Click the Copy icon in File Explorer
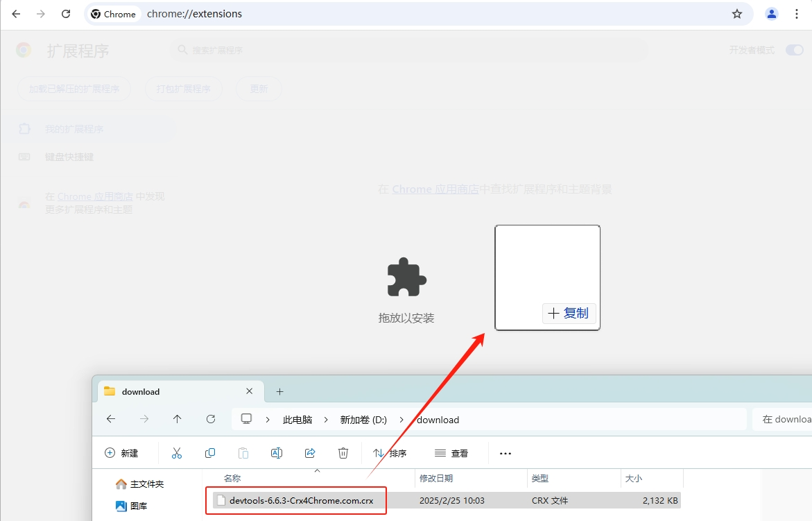The height and width of the screenshot is (521, 812). [x=210, y=452]
